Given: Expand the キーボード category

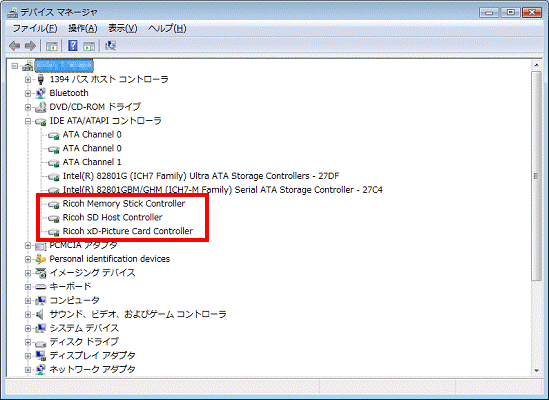Looking at the screenshot, I should [28, 287].
